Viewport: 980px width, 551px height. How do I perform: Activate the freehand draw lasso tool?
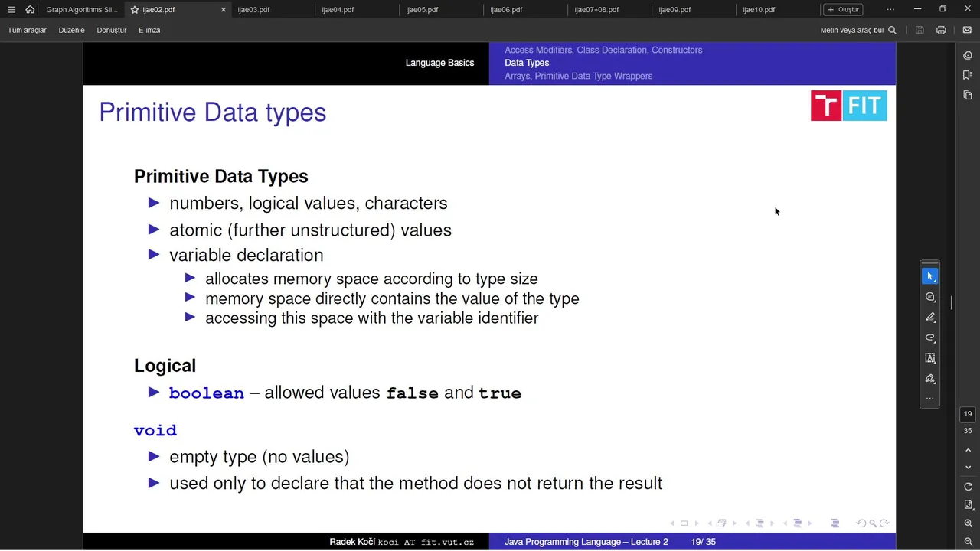tap(930, 337)
